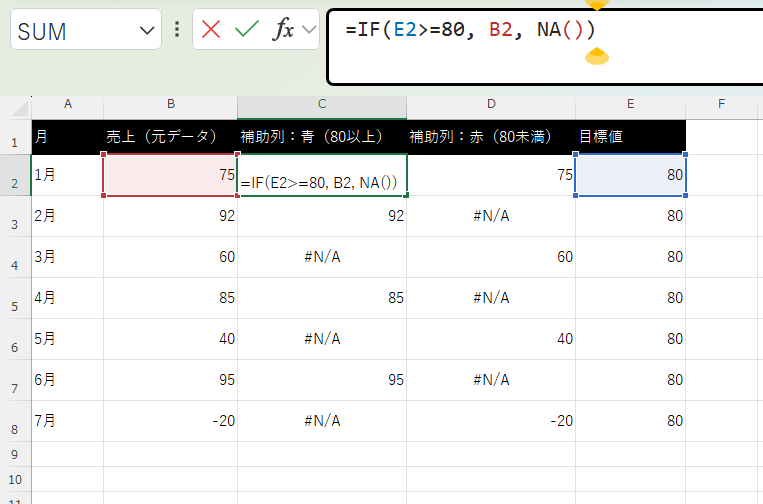
Task: Open the Name Box dropdown showing SUM
Action: tap(147, 31)
